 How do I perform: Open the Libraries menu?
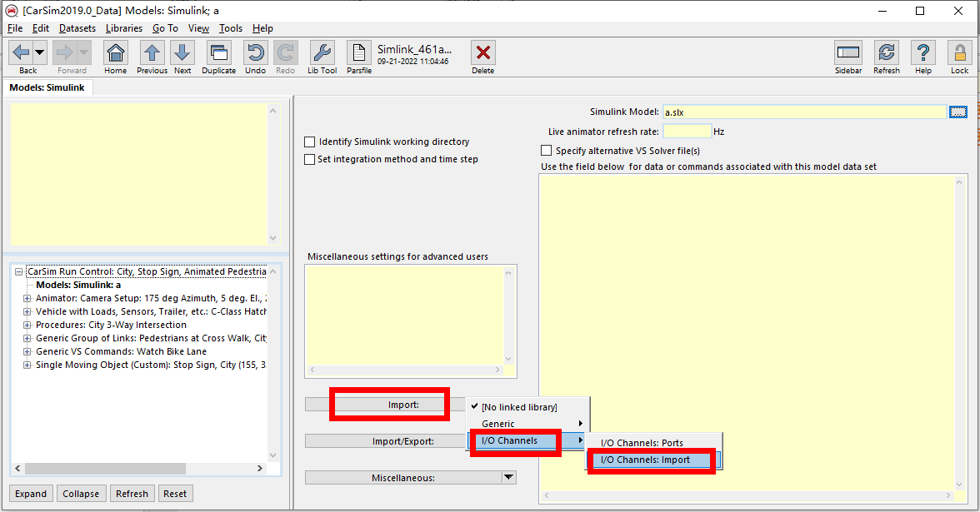click(123, 28)
